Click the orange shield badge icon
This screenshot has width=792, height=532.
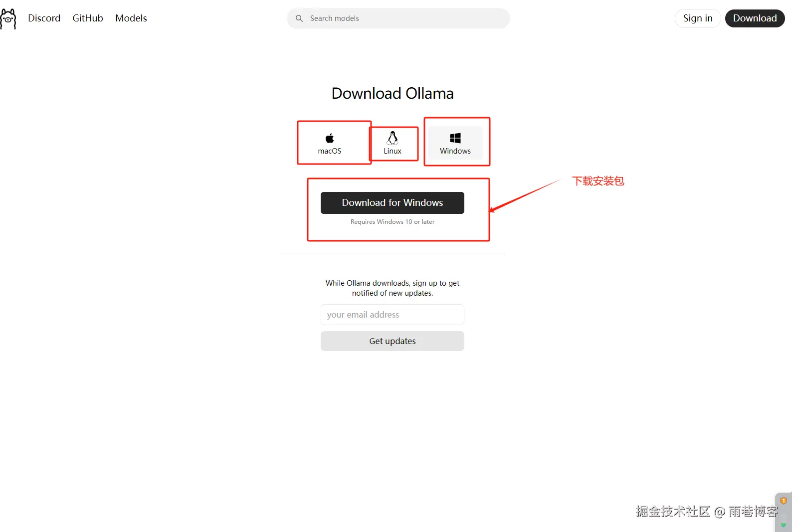coord(784,501)
